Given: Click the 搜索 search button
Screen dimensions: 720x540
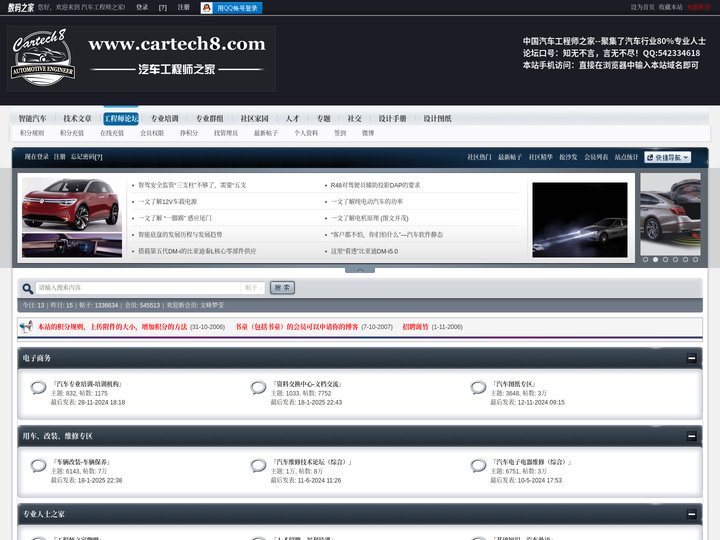Looking at the screenshot, I should [x=282, y=288].
